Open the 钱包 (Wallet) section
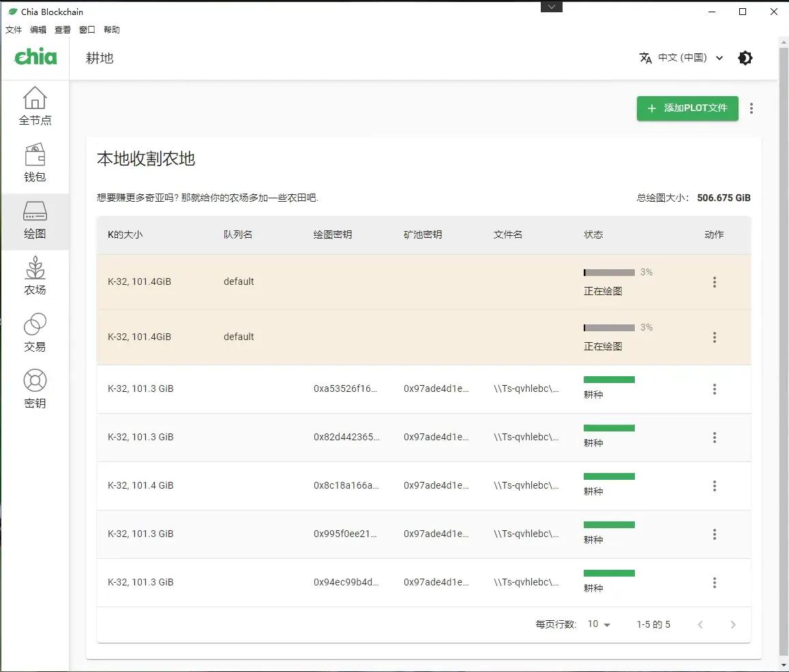The height and width of the screenshot is (672, 789). coord(35,164)
